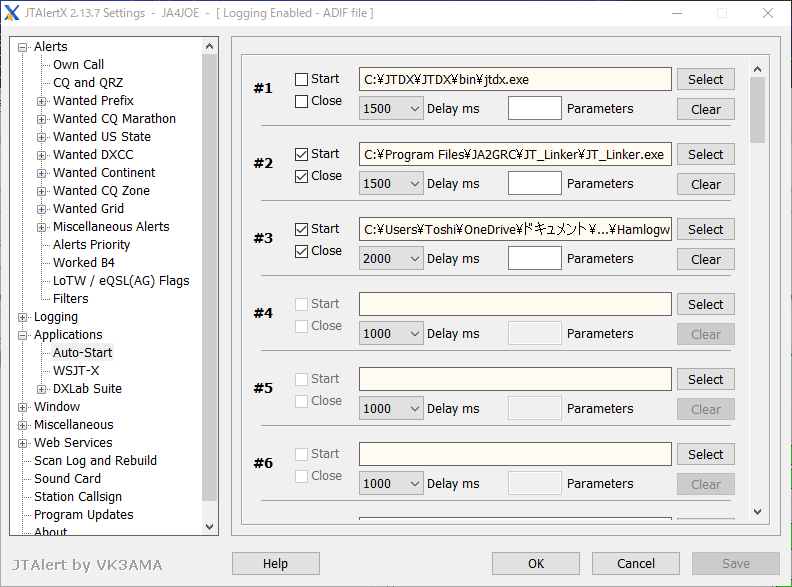792x587 pixels.
Task: Open LoTW / eQSL(AG) Flags settings
Action: point(121,280)
